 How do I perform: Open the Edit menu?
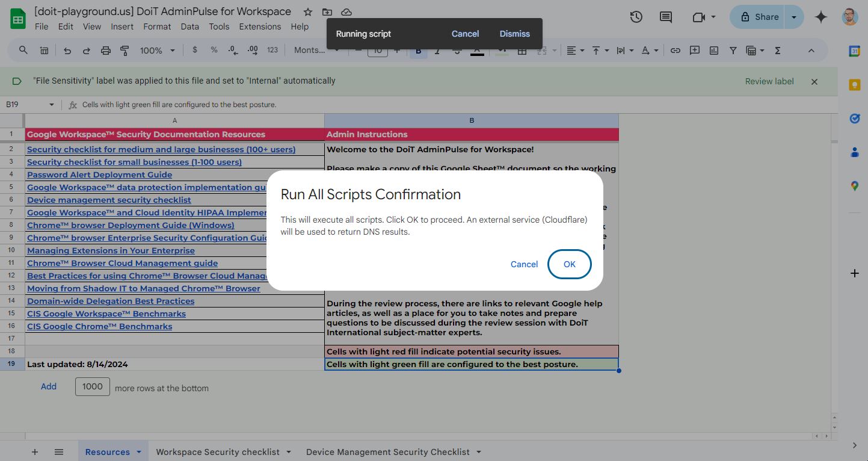66,26
